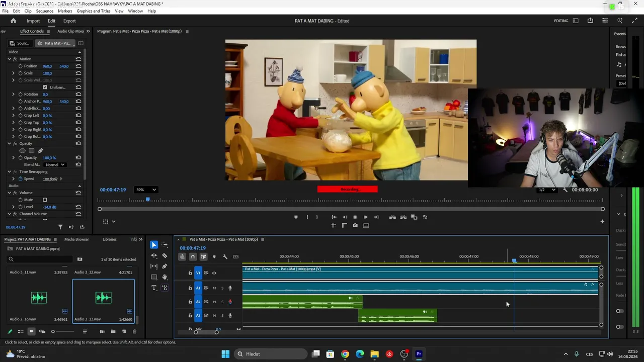The width and height of the screenshot is (644, 362).
Task: Open the Graphics and Titles menu
Action: [94, 11]
